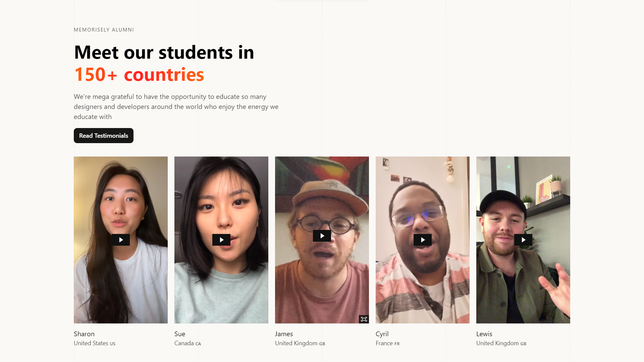Play Lewis's testimonial video
Image resolution: width=644 pixels, height=362 pixels.
(x=523, y=240)
